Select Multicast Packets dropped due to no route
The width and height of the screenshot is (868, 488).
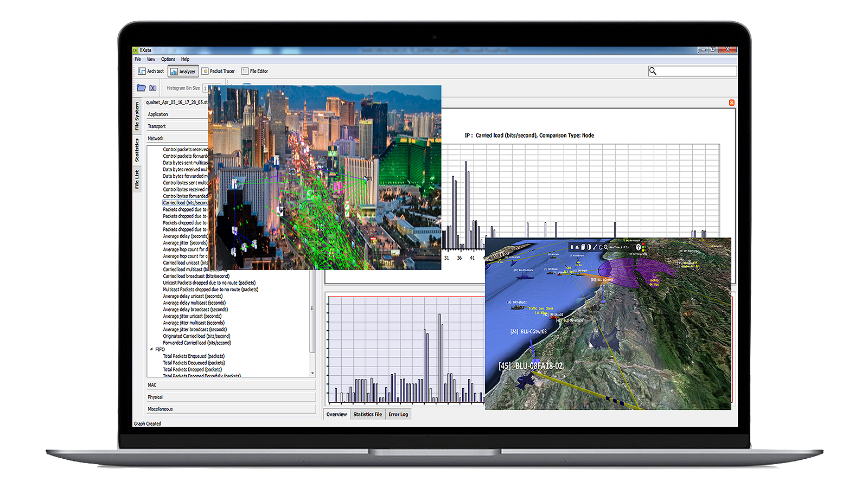coord(210,290)
